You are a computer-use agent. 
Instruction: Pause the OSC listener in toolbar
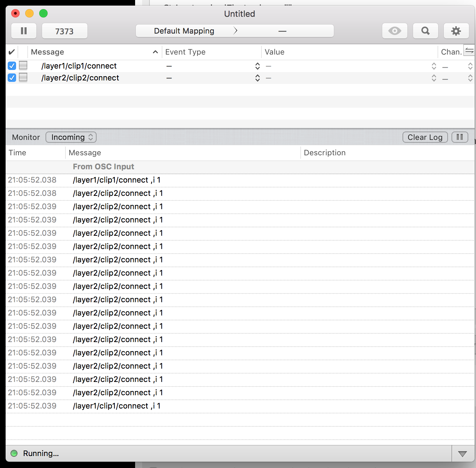click(24, 31)
